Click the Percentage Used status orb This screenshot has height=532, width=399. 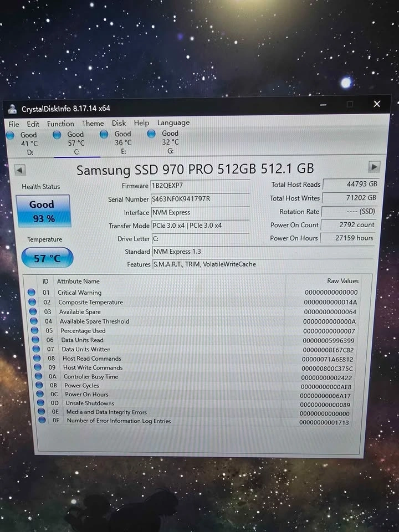pos(34,330)
